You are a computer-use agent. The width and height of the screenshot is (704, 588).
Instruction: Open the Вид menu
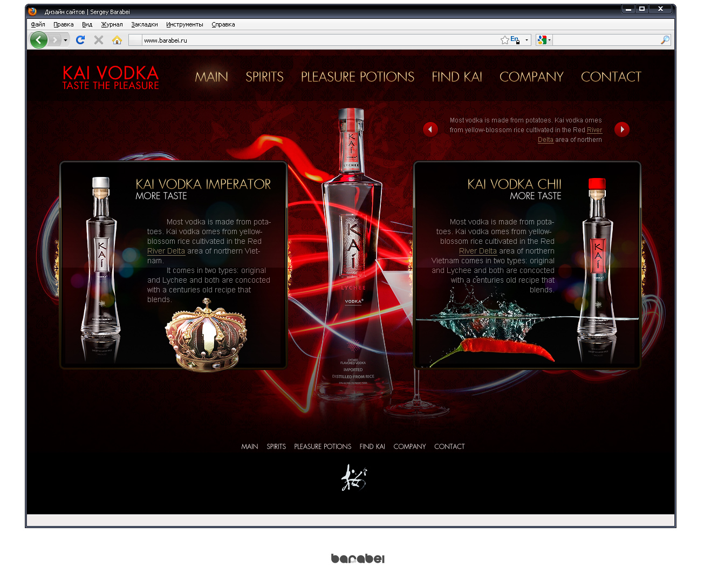[87, 24]
